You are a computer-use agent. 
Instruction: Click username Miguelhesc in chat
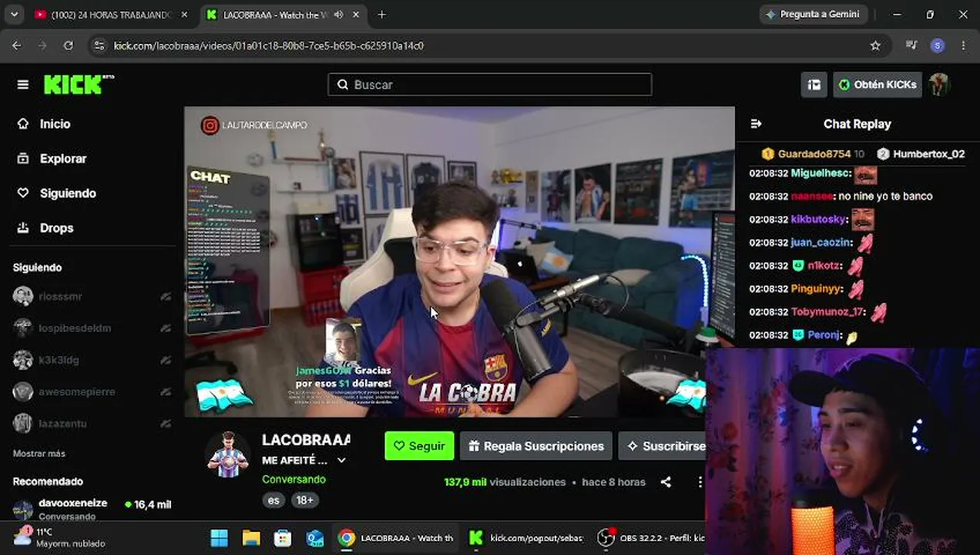tap(821, 173)
